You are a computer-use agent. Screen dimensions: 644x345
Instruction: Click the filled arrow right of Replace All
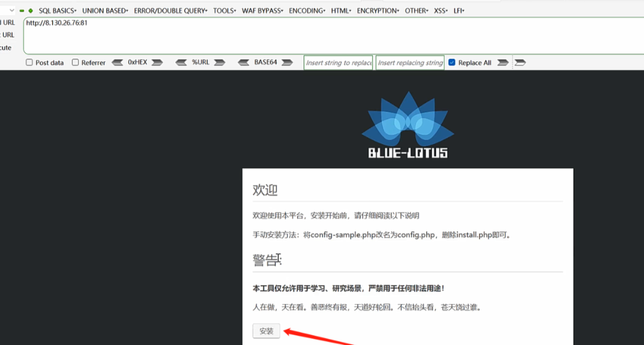coord(503,63)
